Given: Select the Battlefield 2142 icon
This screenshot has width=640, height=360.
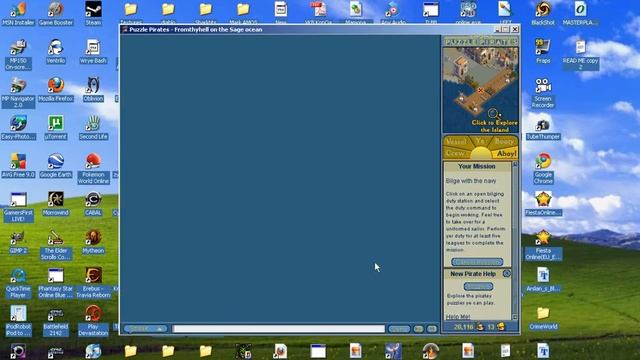Looking at the screenshot, I should pos(56,321).
